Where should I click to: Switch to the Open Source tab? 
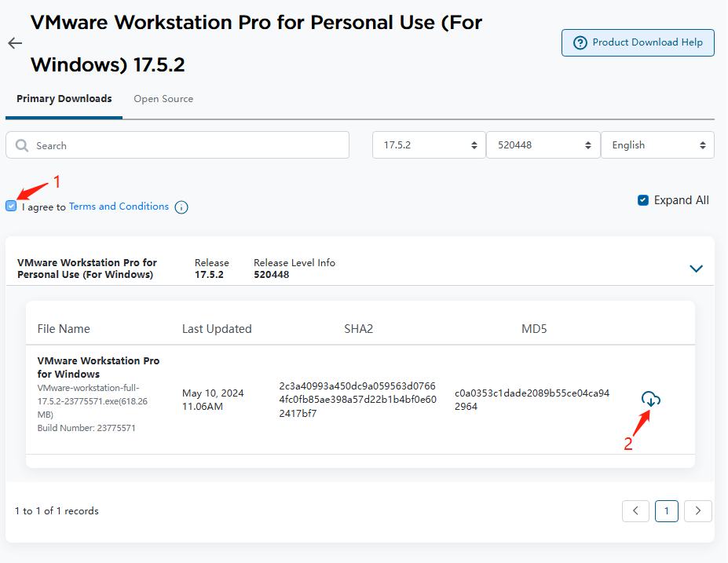(163, 98)
